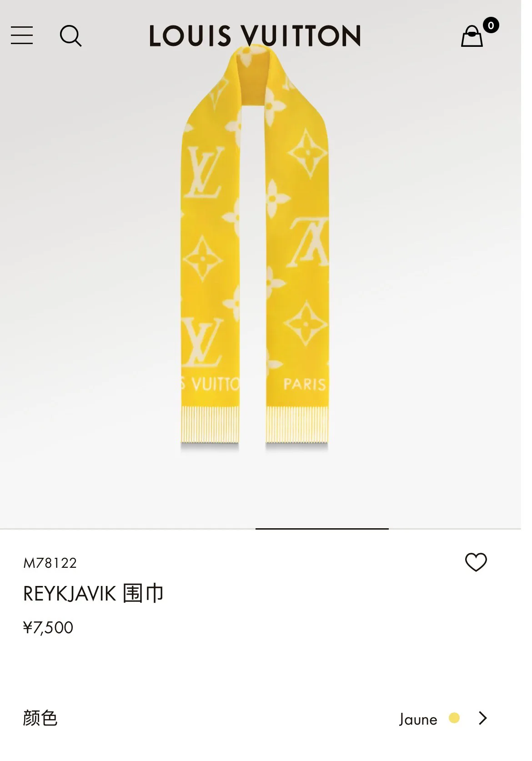View the yellow Reykjavik scarf product image
This screenshot has height=761, width=532.
click(255, 248)
